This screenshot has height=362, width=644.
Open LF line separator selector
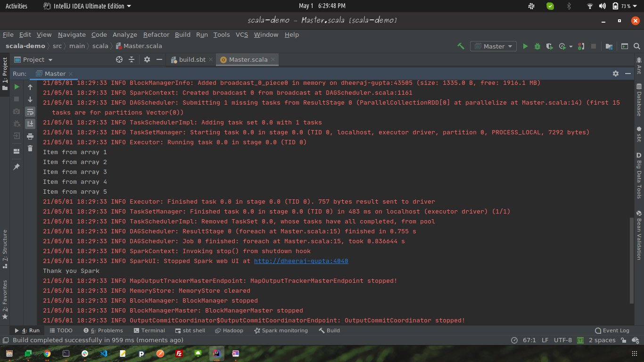[545, 340]
